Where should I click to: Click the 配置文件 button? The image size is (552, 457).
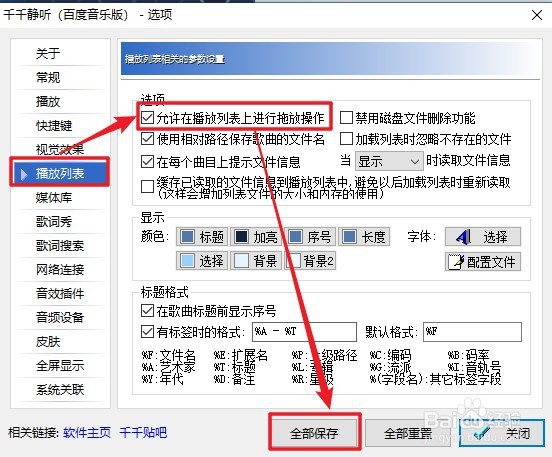pyautogui.click(x=483, y=261)
